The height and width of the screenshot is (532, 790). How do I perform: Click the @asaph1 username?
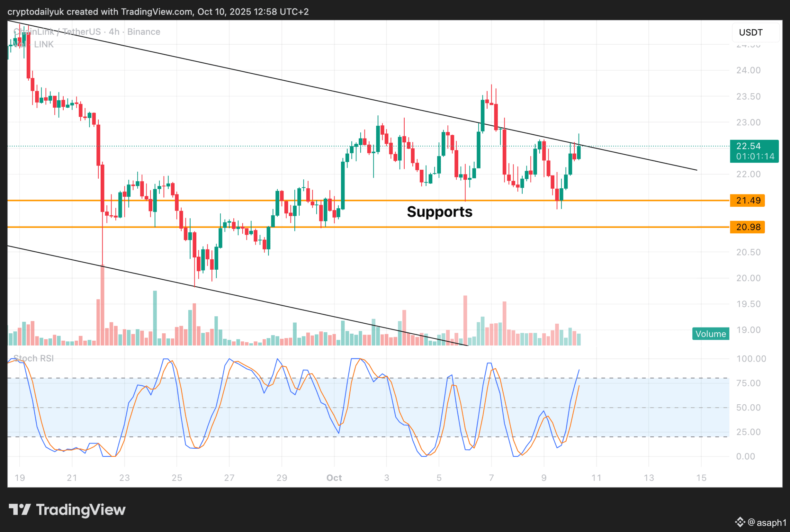pos(767,522)
